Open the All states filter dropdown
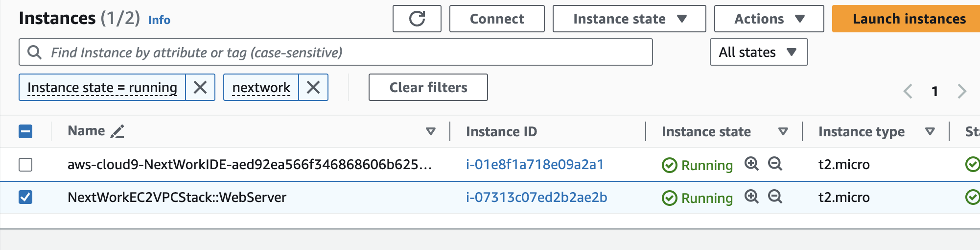The width and height of the screenshot is (980, 250). click(758, 52)
